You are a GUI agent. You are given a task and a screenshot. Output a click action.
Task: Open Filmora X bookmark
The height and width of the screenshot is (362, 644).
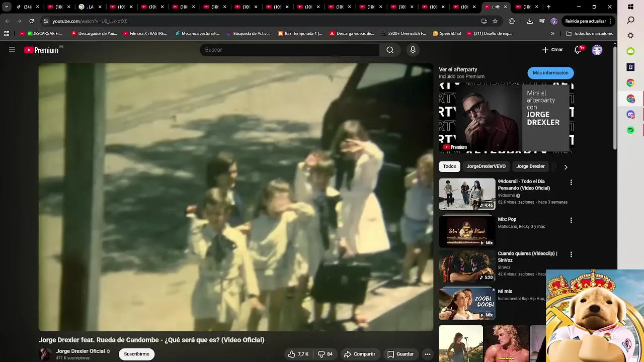point(145,34)
